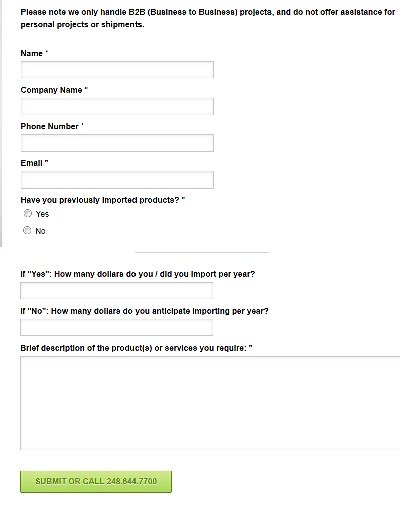Click the anticipated import dollars field
Screen dimensions: 400x509
pyautogui.click(x=116, y=327)
